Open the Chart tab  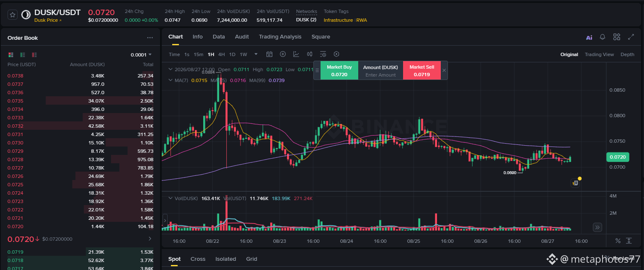[x=176, y=37]
